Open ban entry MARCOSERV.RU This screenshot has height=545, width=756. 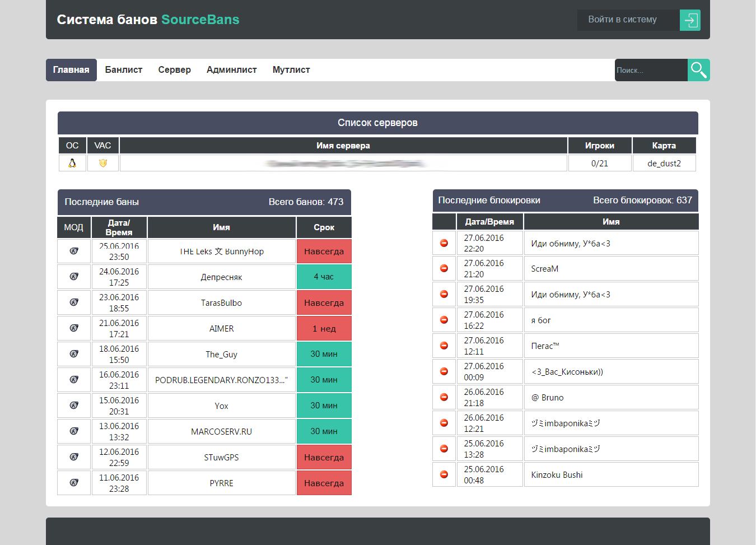click(222, 432)
